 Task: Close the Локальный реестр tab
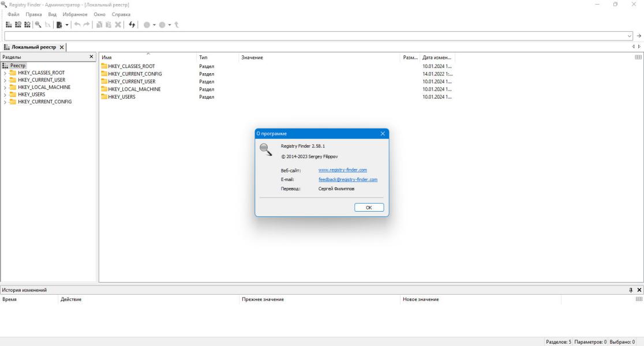[x=62, y=47]
